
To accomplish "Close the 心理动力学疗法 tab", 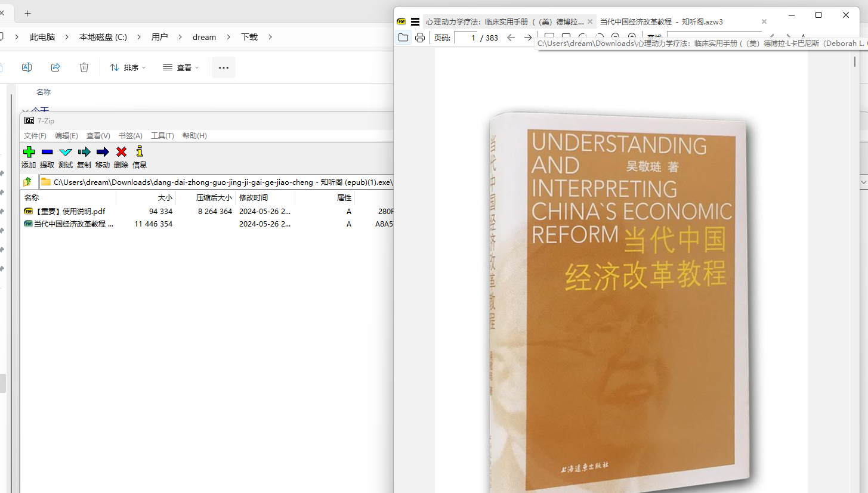I will click(590, 21).
